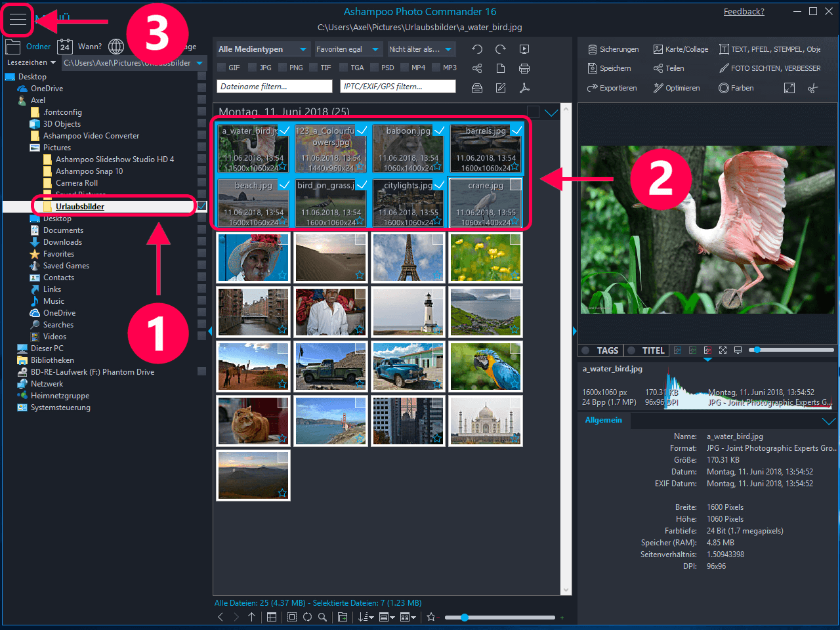840x630 pixels.
Task: Enable the TGA file type filter
Action: click(344, 68)
